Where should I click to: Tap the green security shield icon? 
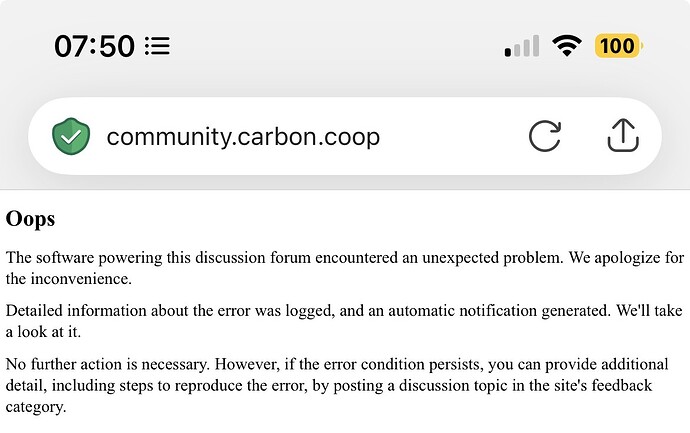pos(71,136)
